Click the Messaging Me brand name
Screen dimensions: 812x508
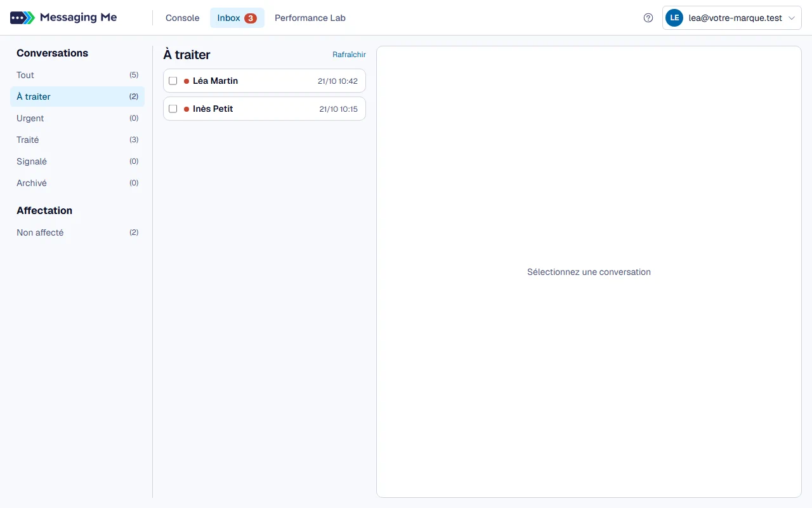coord(78,18)
